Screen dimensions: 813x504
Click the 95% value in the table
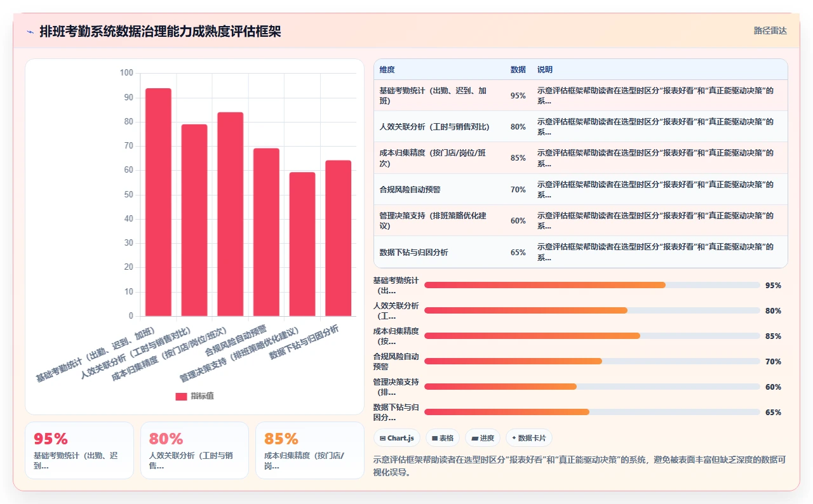518,96
